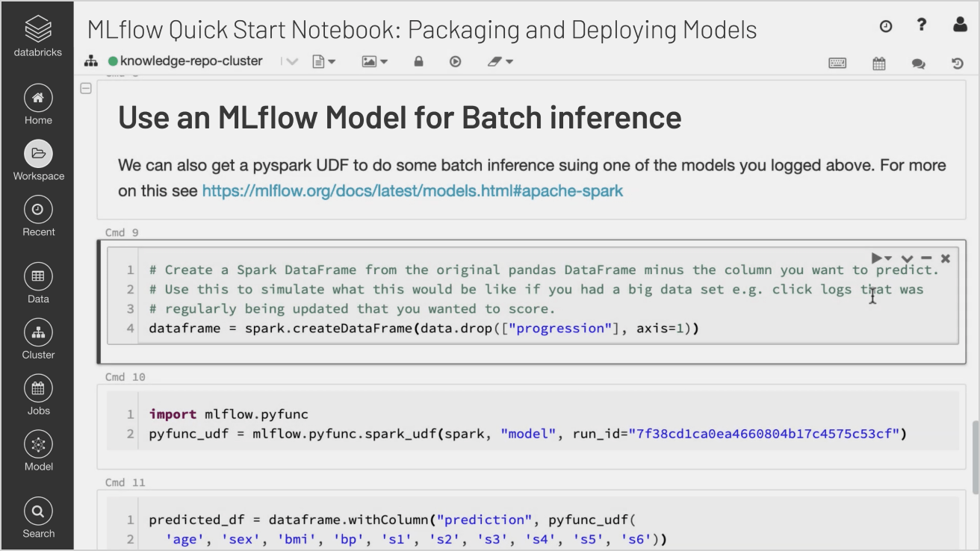The width and height of the screenshot is (980, 551).
Task: Open the notebook permissions lock
Action: point(418,61)
